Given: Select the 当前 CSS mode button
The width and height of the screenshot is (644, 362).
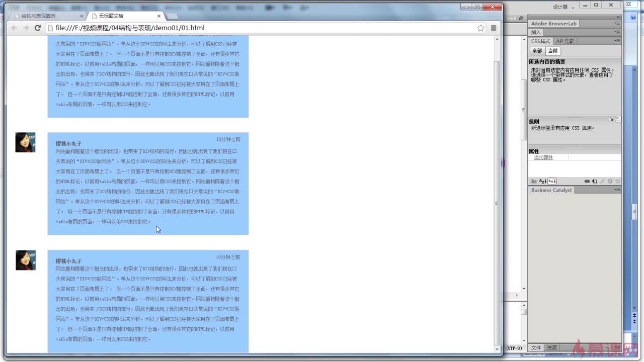Looking at the screenshot, I should click(552, 51).
